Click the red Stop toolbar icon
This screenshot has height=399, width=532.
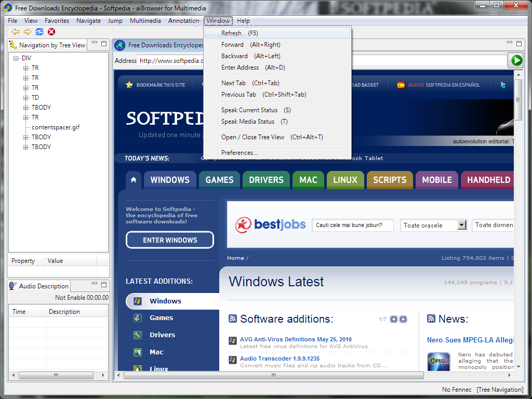[51, 32]
